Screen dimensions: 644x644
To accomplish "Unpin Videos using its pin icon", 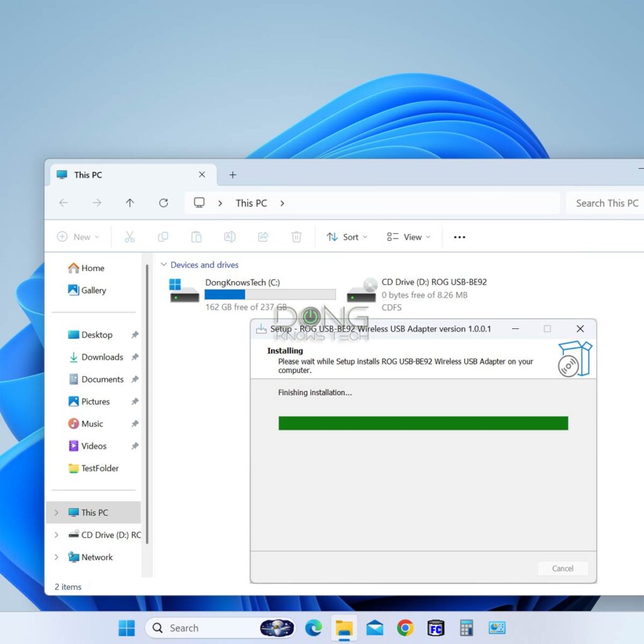I will coord(135,446).
